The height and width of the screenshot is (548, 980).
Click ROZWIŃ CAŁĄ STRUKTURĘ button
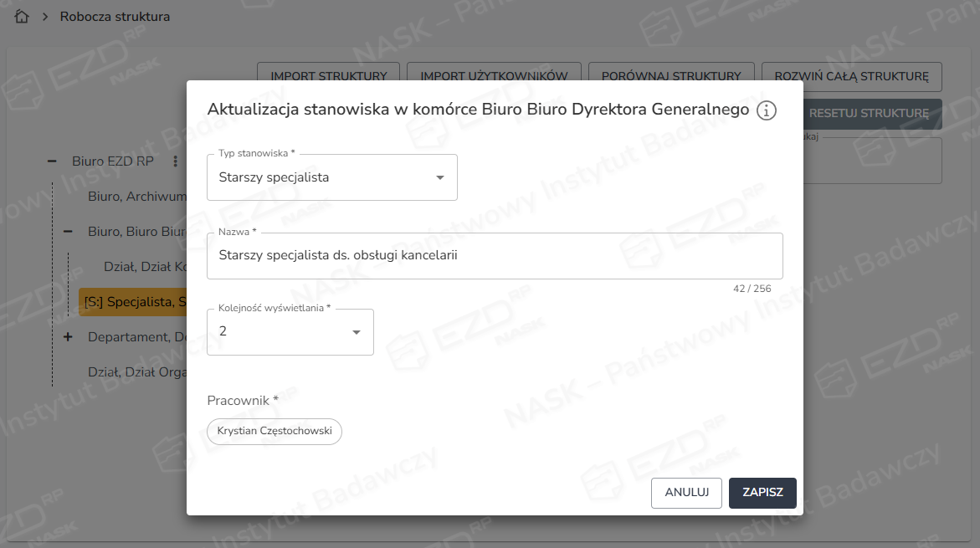[852, 76]
